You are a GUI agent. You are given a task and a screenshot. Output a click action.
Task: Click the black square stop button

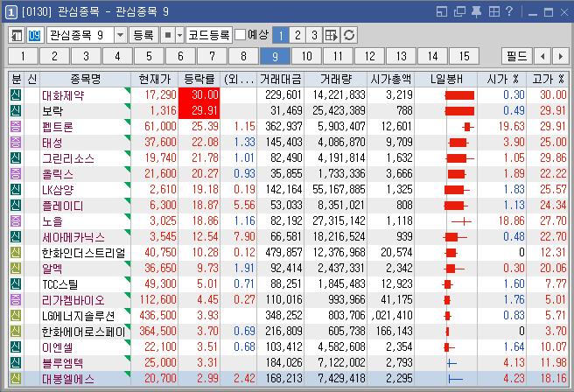click(x=168, y=36)
